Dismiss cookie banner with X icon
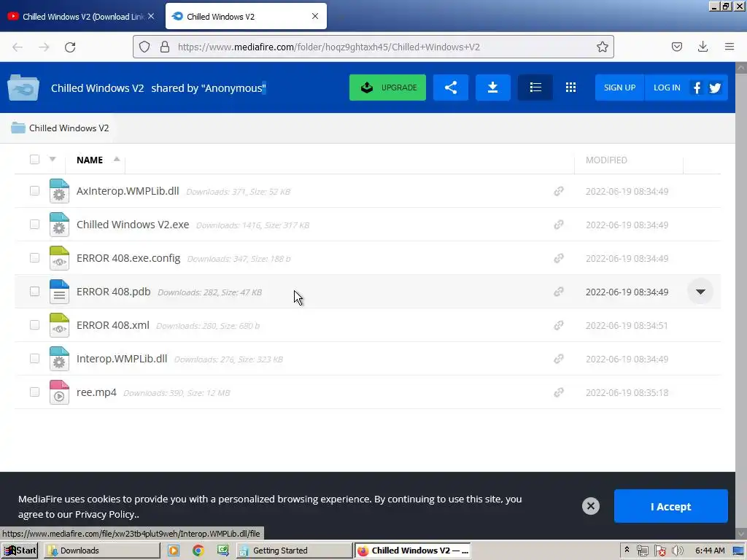 coord(591,506)
